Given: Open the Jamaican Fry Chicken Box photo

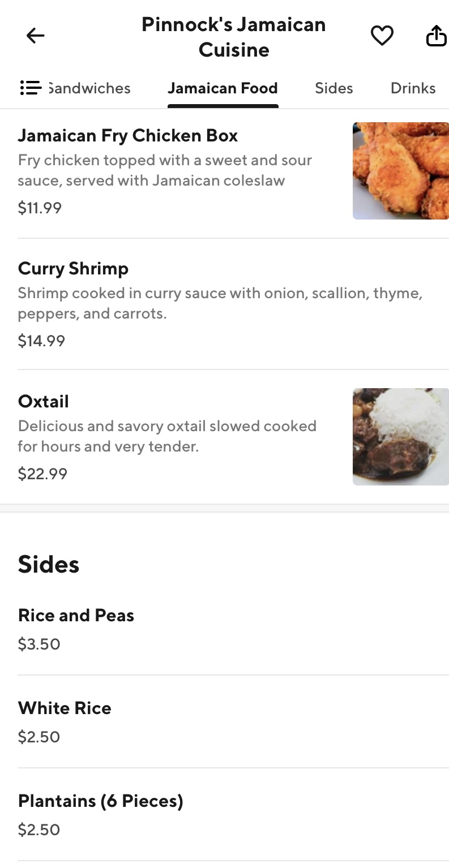Looking at the screenshot, I should (400, 171).
